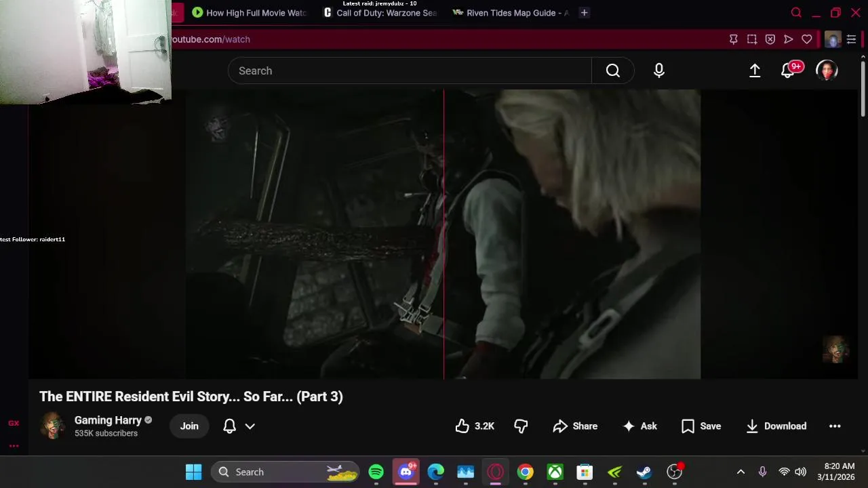Click the GX icon in the Opera sidebar
This screenshot has height=488, width=868.
click(x=14, y=423)
